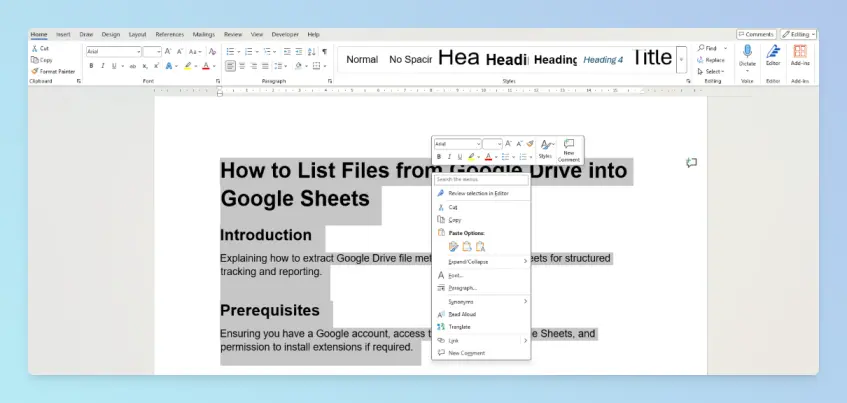Image resolution: width=847 pixels, height=403 pixels.
Task: Click New Comment in the floating mini toolbar
Action: click(569, 150)
